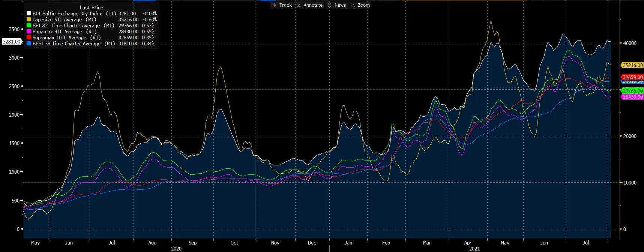Click the -0.03% BDI change value in legend
Image resolution: width=644 pixels, height=252 pixels.
tap(150, 13)
